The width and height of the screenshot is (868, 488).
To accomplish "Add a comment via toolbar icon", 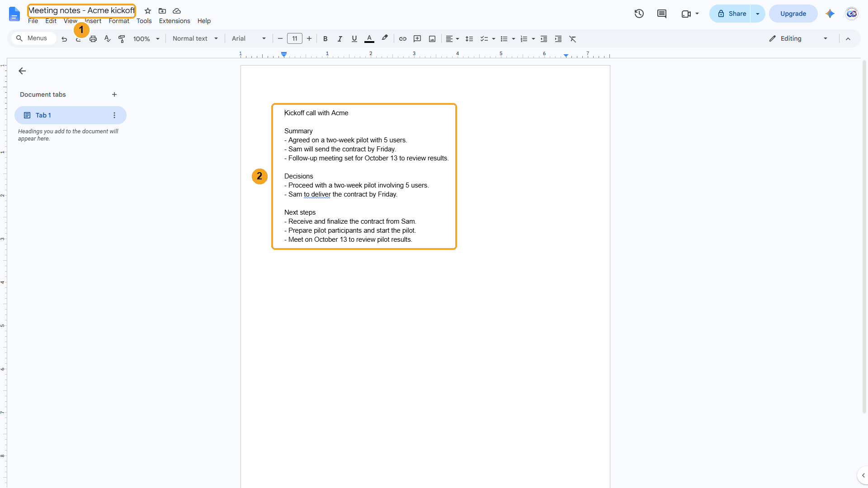I will click(x=417, y=39).
